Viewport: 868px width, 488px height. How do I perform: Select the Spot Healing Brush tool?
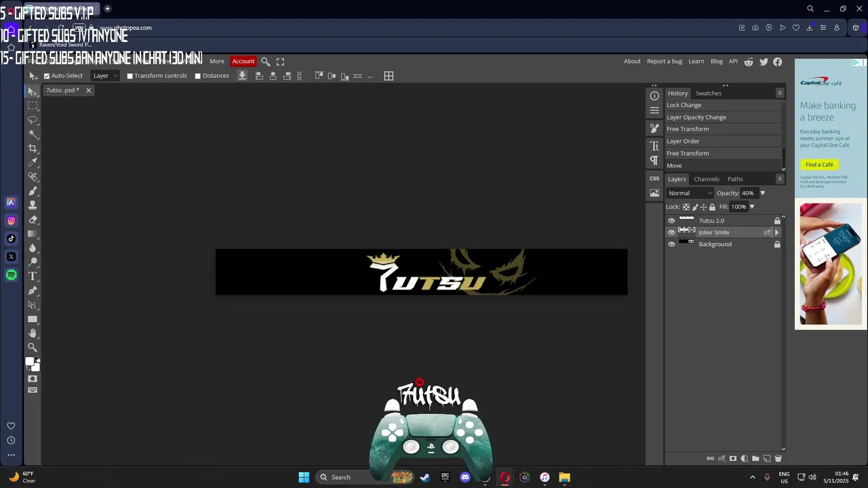(33, 177)
